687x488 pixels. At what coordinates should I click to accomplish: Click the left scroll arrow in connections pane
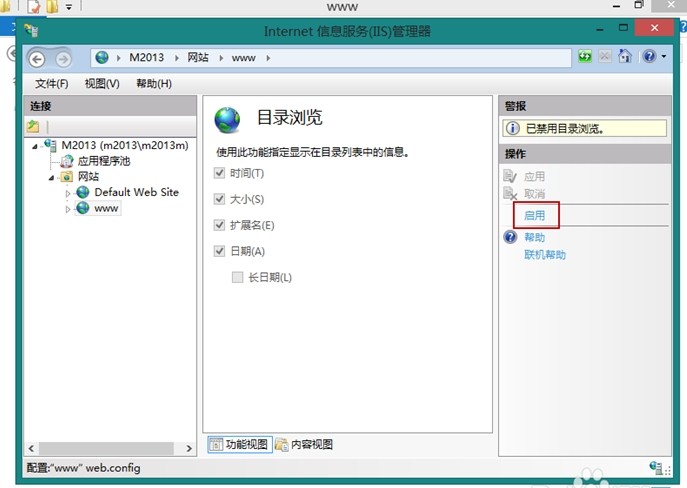click(x=31, y=449)
